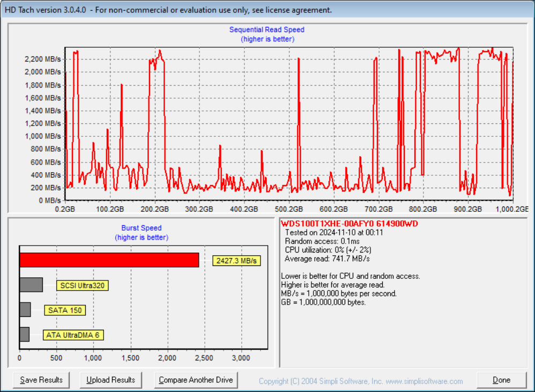Screen dimensions: 535x392
Task: Select the ATA UltraDMA 6 comparison bar
Action: coord(24,335)
